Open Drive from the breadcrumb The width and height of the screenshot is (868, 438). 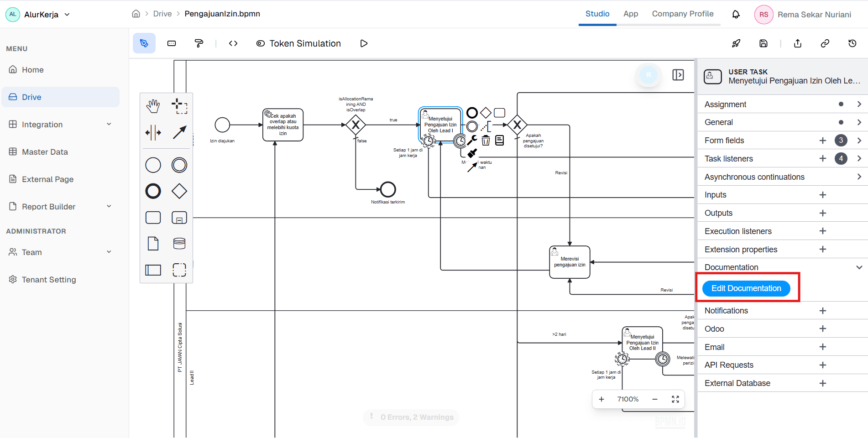coord(162,14)
